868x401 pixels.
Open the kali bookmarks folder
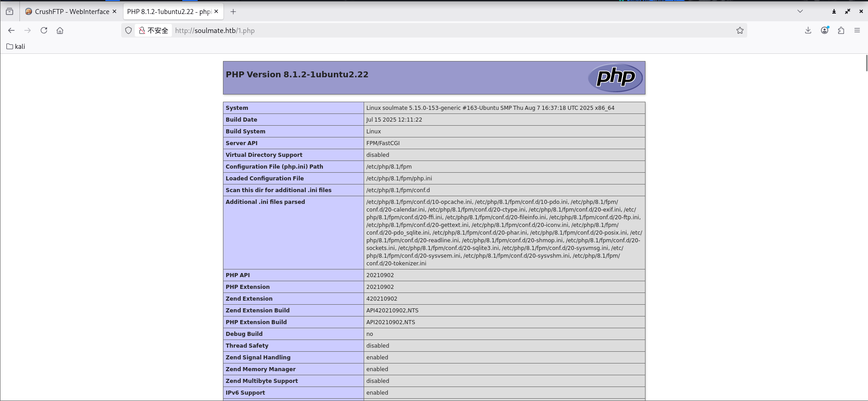coord(16,47)
